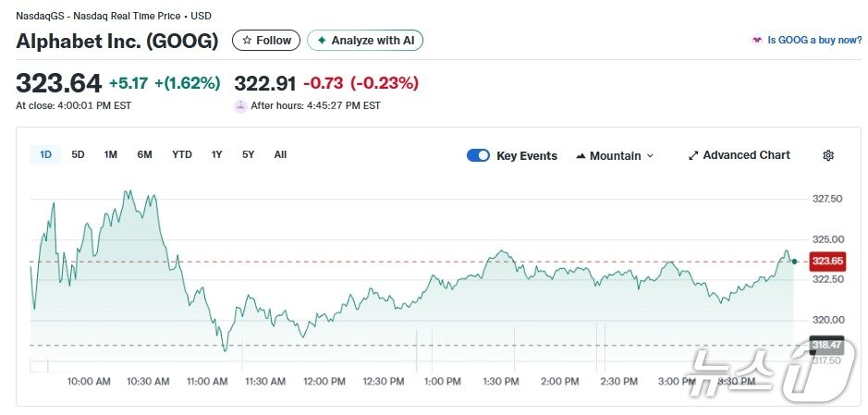The image size is (868, 415).
Task: Show the 6M time range
Action: [x=144, y=154]
